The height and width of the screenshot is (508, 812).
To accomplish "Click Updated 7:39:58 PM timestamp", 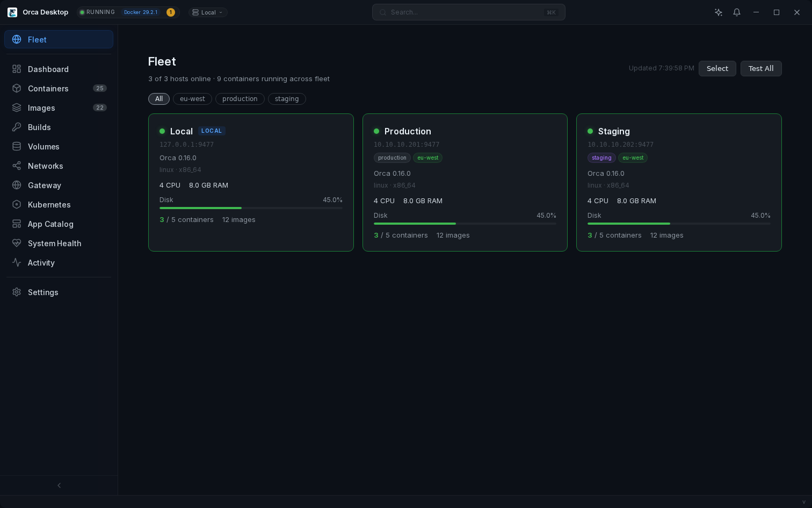I will [662, 68].
